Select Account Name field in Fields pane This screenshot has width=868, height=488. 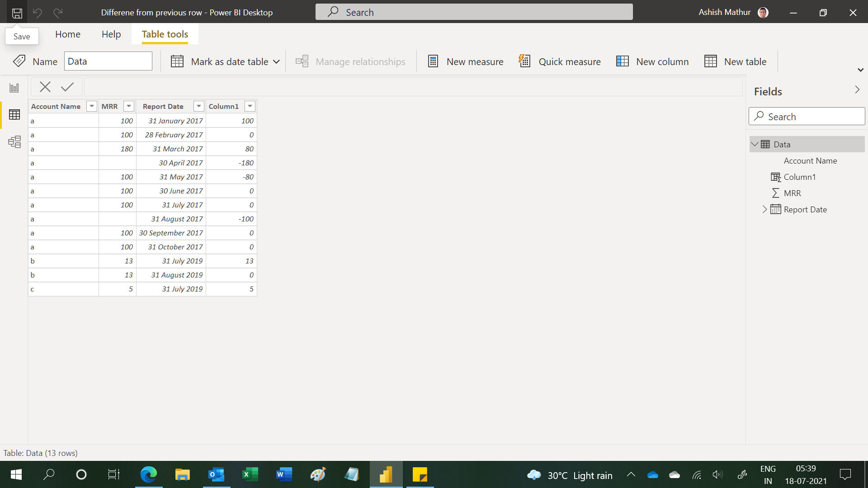tap(810, 161)
